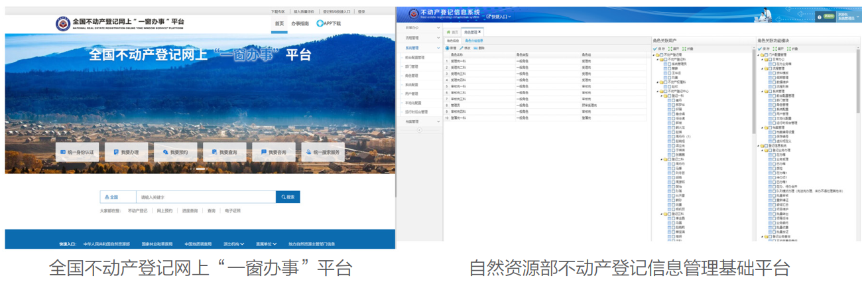Open the 系统管理员 user dropdown arrow
Viewport: 868px width, 284px height.
[858, 16]
